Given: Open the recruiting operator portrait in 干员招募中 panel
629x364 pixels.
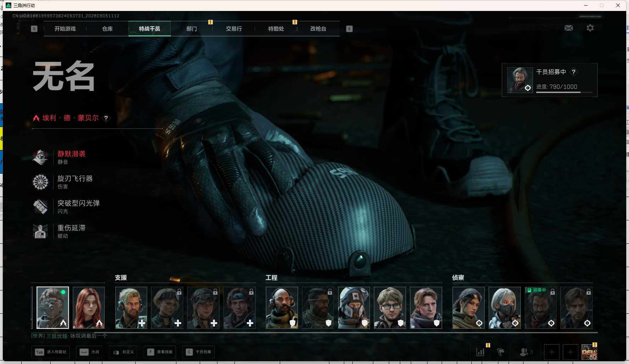Looking at the screenshot, I should tap(520, 80).
